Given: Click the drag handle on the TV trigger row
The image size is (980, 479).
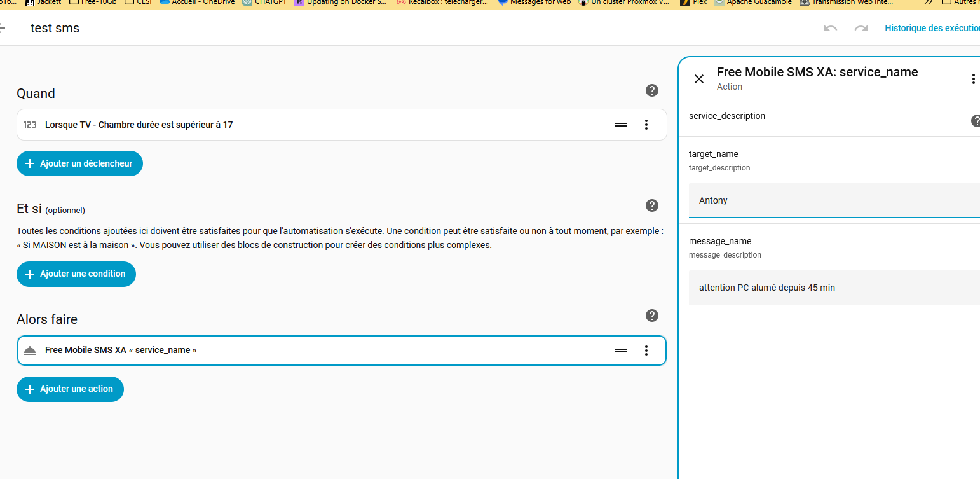Looking at the screenshot, I should coord(621,125).
